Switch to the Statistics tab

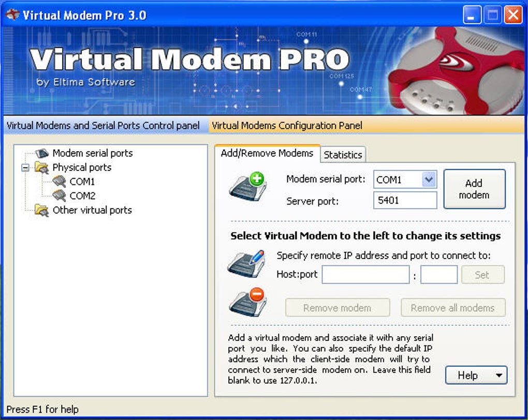(343, 155)
